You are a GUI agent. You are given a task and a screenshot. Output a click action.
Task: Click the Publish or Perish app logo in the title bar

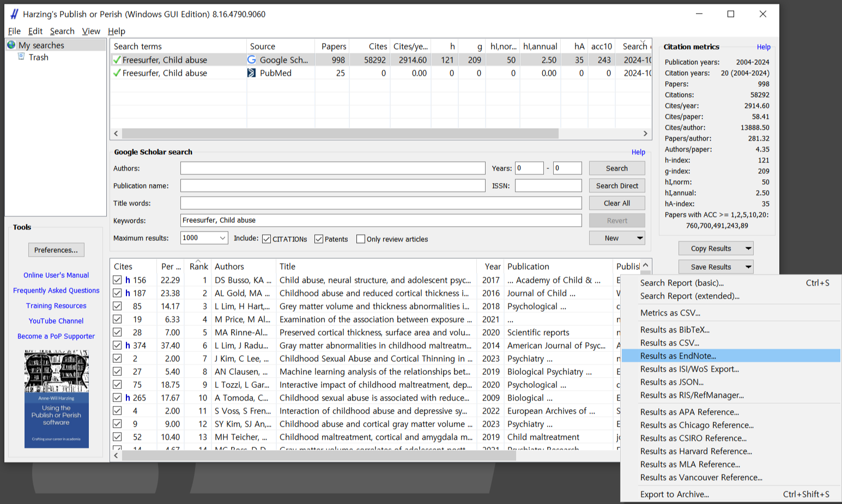pyautogui.click(x=14, y=14)
